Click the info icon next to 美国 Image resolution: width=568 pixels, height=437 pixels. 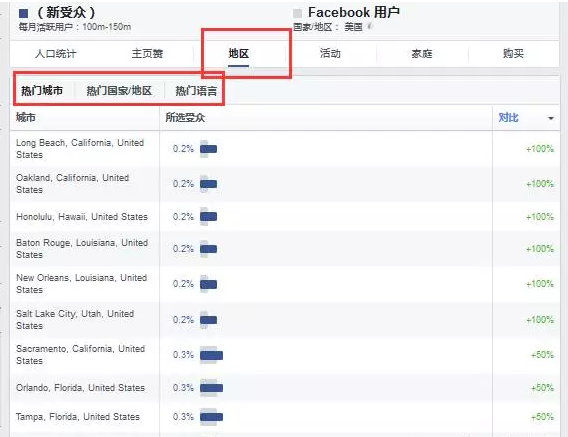point(369,26)
